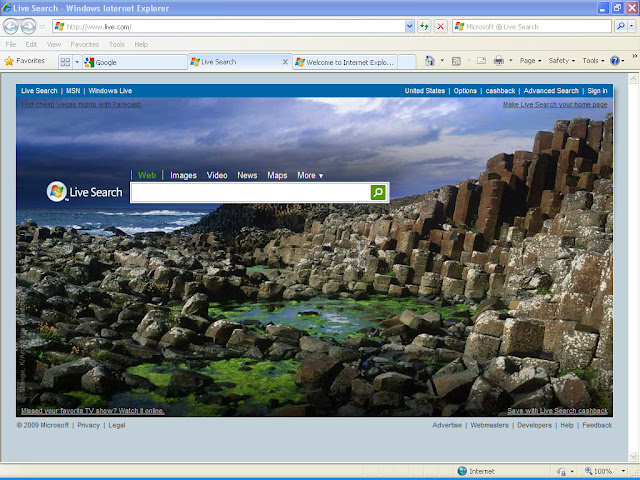Open the Safety command bar menu
The height and width of the screenshot is (480, 640).
pos(562,61)
